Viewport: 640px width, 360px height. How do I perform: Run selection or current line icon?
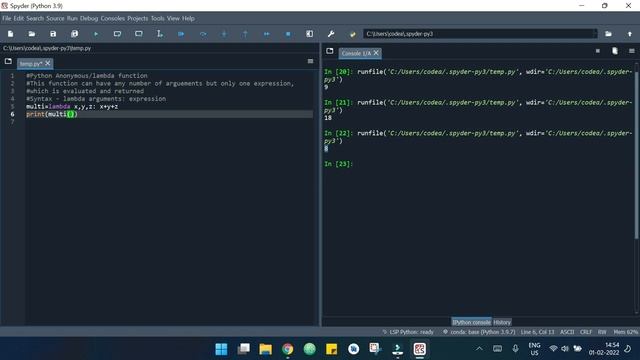tap(160, 34)
